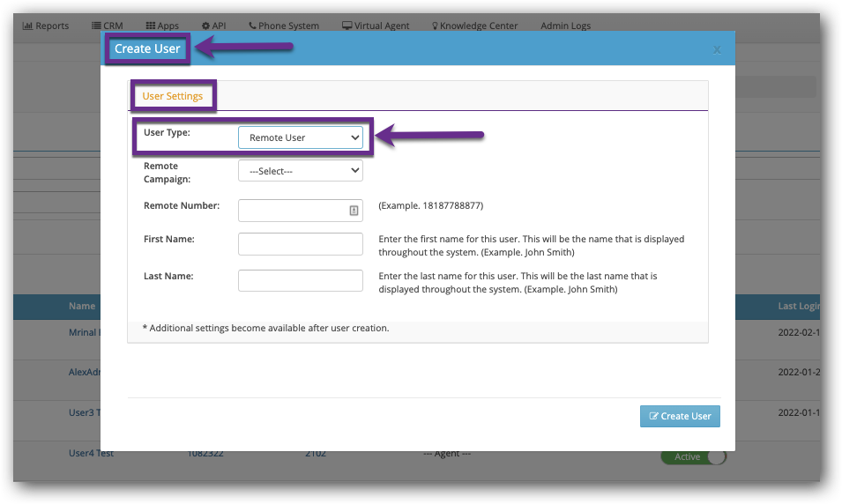Open the User Type dropdown

click(300, 137)
